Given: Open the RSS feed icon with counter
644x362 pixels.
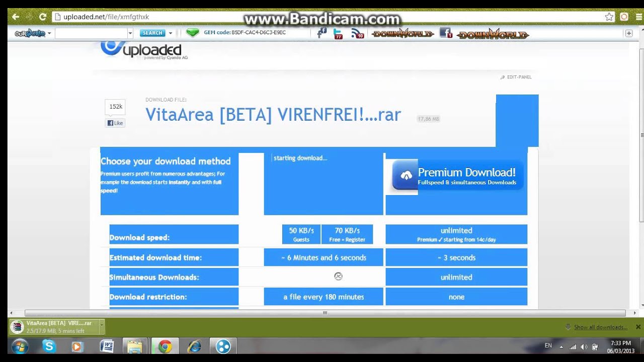Looking at the screenshot, I should click(358, 34).
